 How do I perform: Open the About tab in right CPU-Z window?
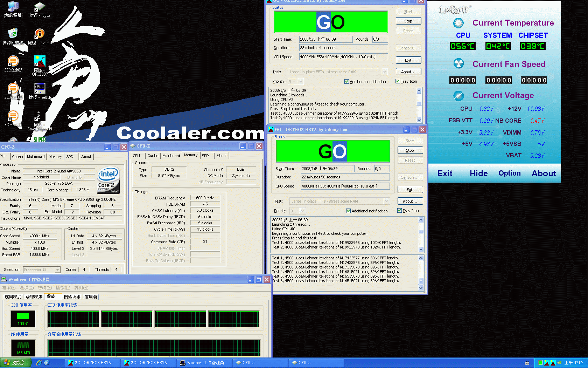[x=222, y=156]
